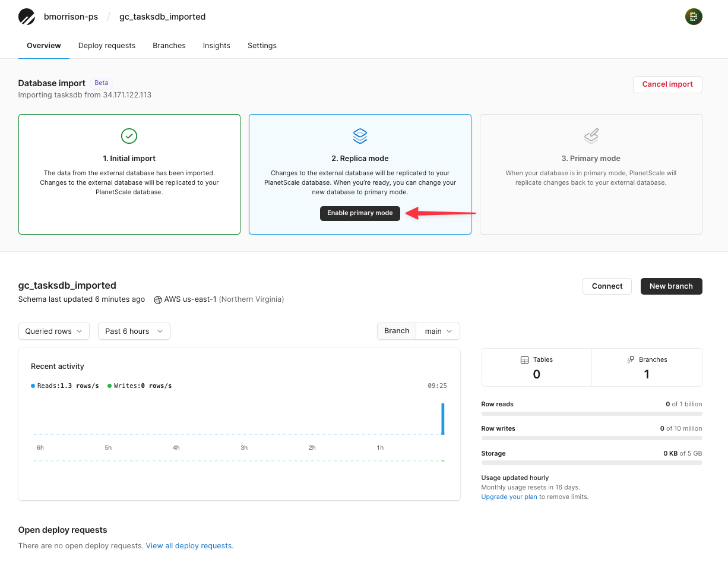Click the PlanetScale logo icon
728x578 pixels.
(27, 17)
